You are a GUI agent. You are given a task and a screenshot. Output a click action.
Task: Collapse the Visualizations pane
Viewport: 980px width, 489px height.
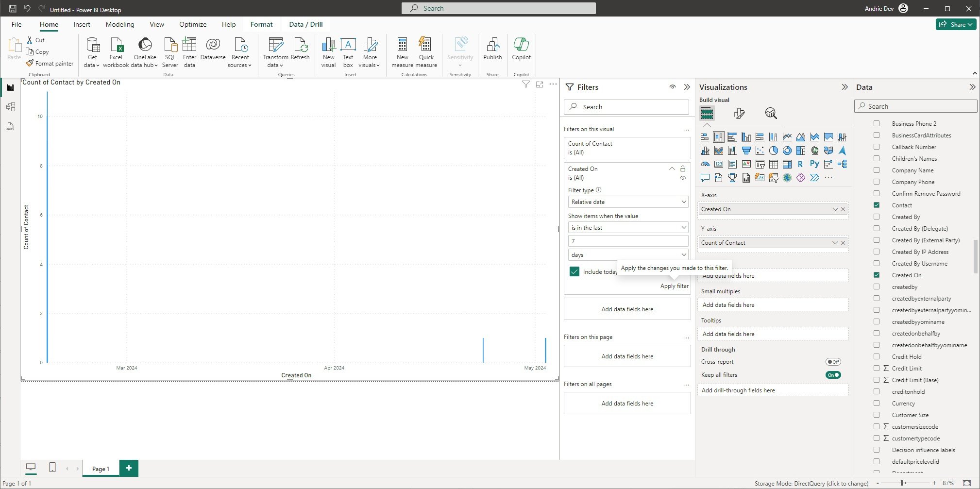(845, 87)
